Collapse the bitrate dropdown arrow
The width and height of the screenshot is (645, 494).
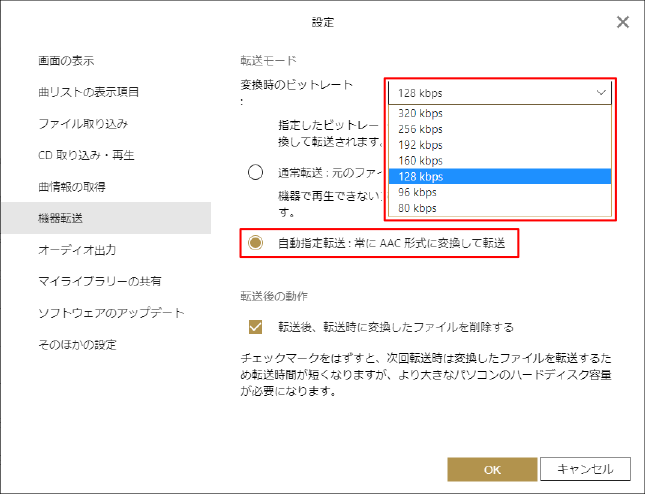(600, 93)
